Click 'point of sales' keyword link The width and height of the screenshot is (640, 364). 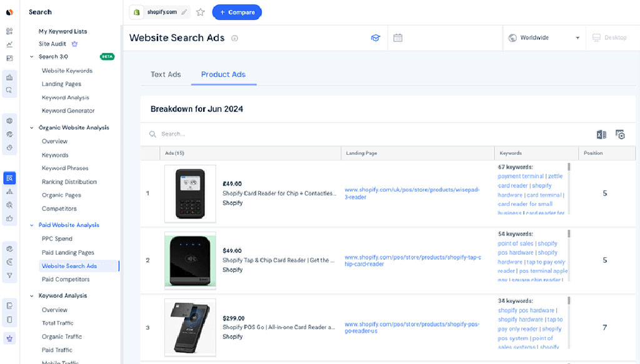[516, 243]
